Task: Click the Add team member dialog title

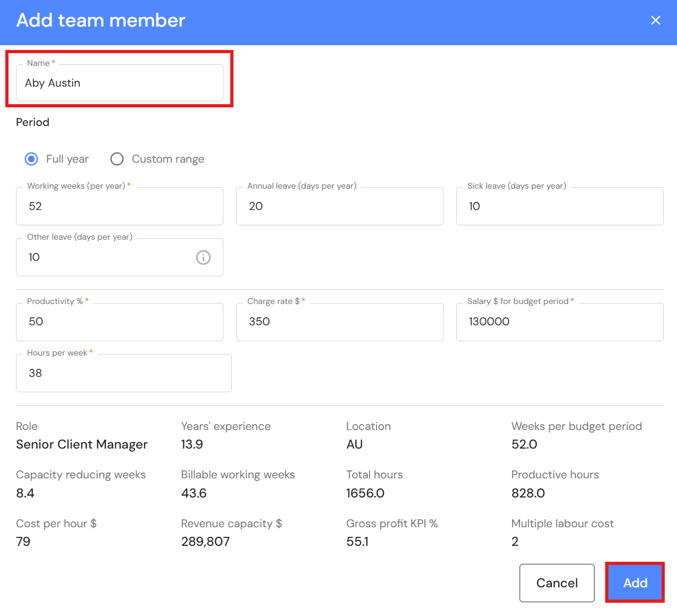Action: 101,20
